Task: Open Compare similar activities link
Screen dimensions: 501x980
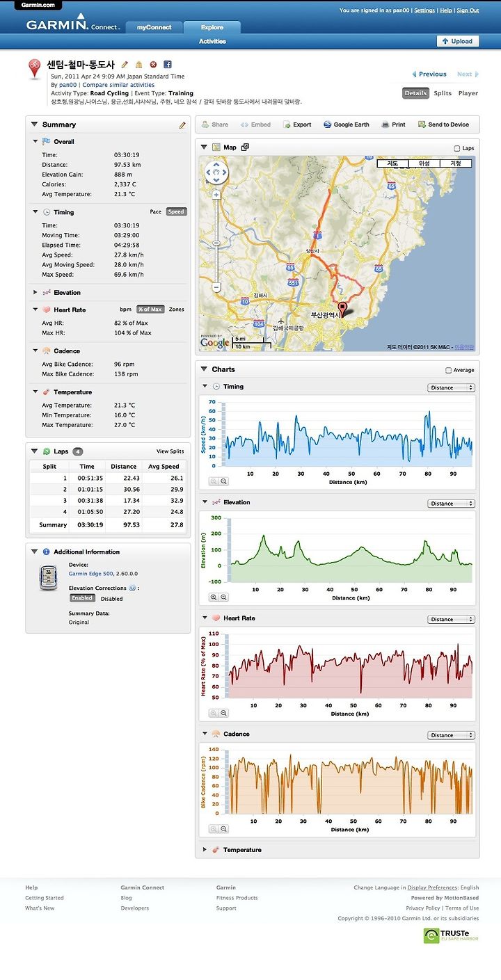Action: click(x=118, y=85)
